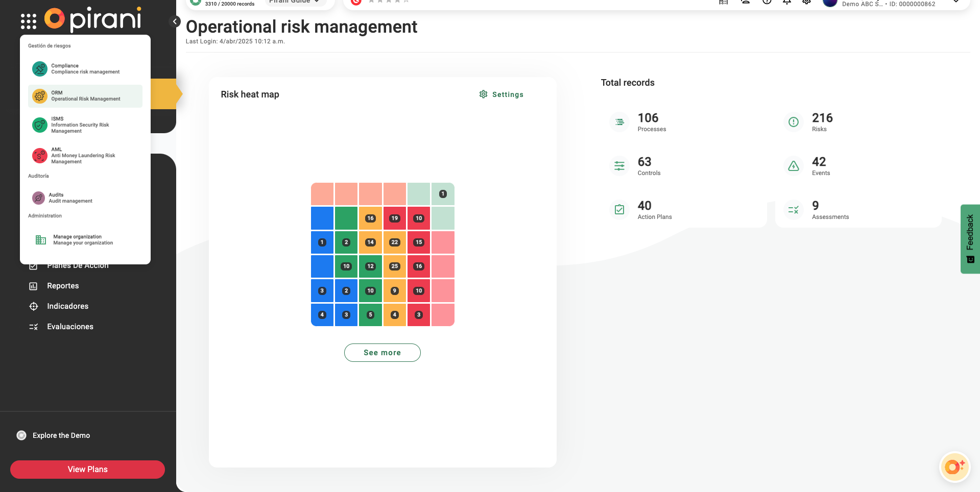Open Manage organization building icon
The image size is (980, 492).
[x=41, y=240]
